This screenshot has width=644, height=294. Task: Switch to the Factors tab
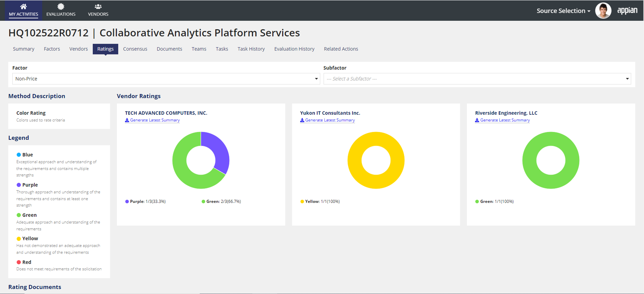(52, 49)
